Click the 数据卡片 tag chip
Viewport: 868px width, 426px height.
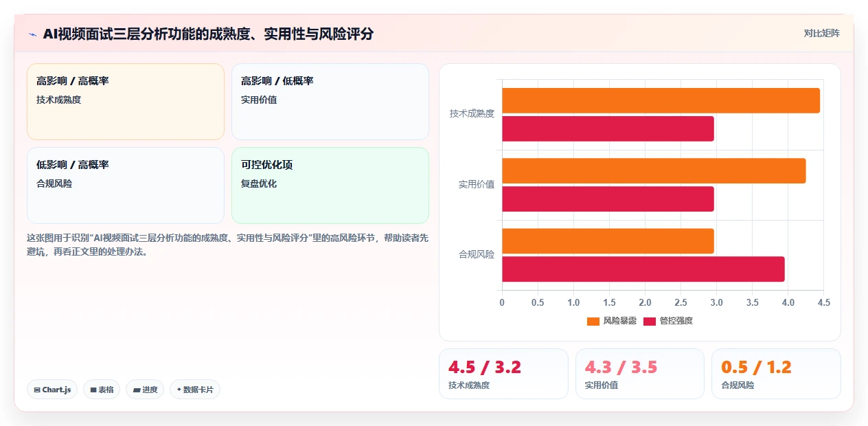click(x=195, y=390)
